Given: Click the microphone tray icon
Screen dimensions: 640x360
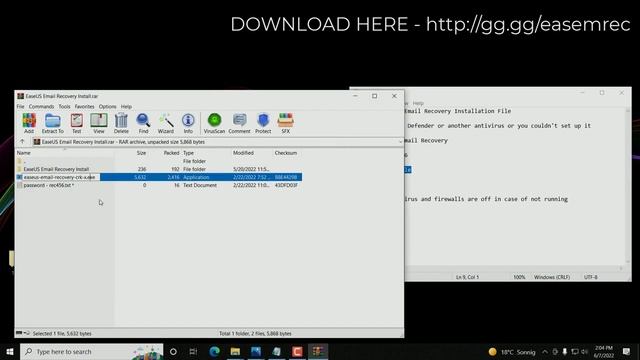Looking at the screenshot, I should click(564, 352).
